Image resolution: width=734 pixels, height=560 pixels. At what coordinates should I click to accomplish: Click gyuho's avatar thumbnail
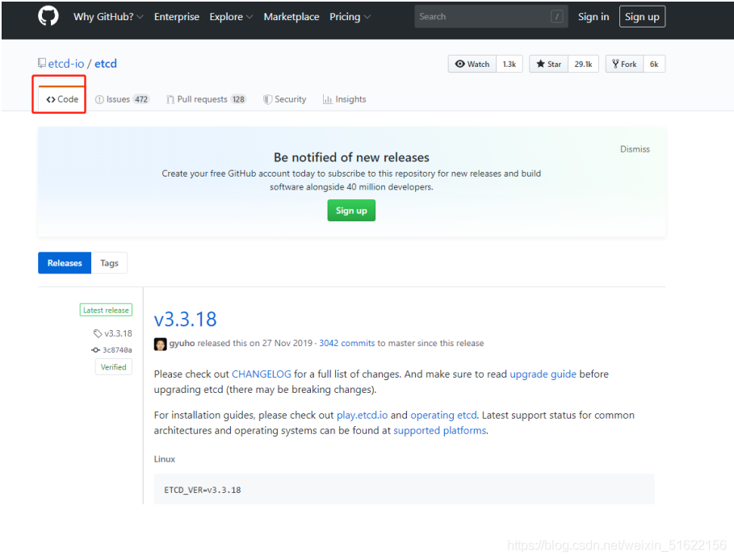coord(160,344)
